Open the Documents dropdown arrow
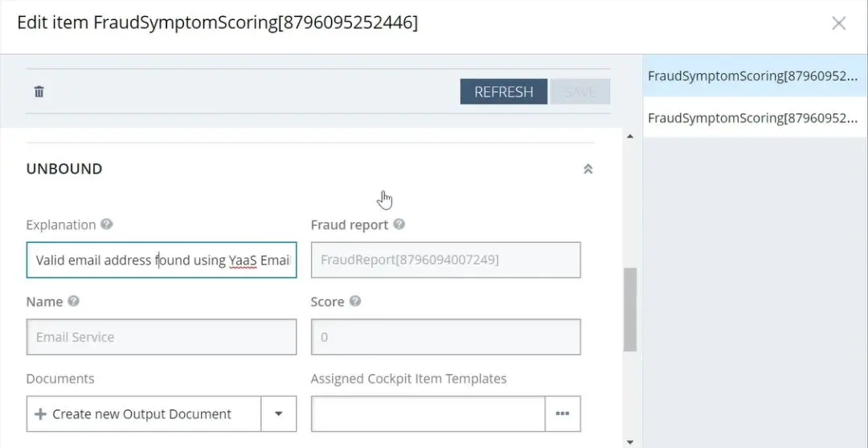This screenshot has width=868, height=448. tap(278, 413)
